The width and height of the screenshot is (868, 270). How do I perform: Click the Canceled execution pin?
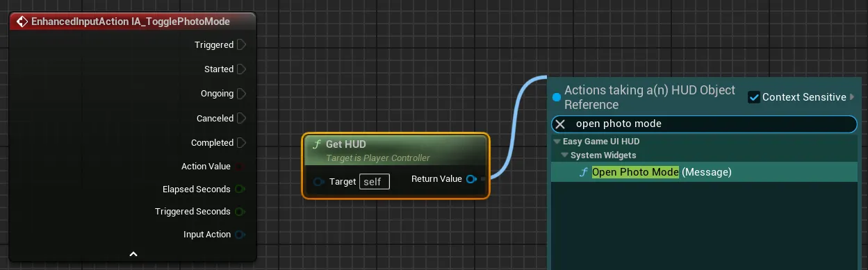[242, 119]
